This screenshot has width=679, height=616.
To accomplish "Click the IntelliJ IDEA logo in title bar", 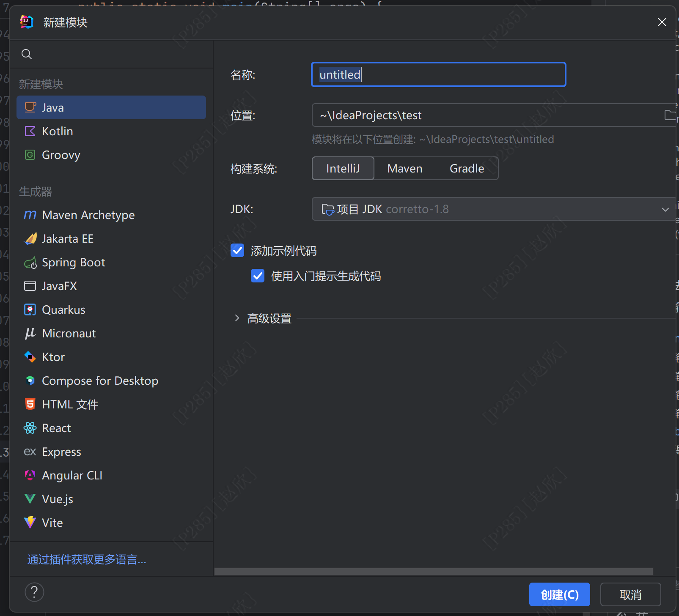I will point(27,22).
